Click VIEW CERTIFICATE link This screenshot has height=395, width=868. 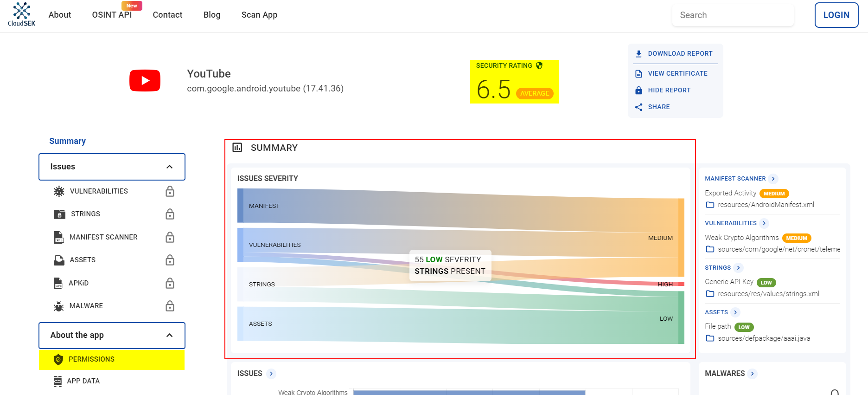click(677, 74)
